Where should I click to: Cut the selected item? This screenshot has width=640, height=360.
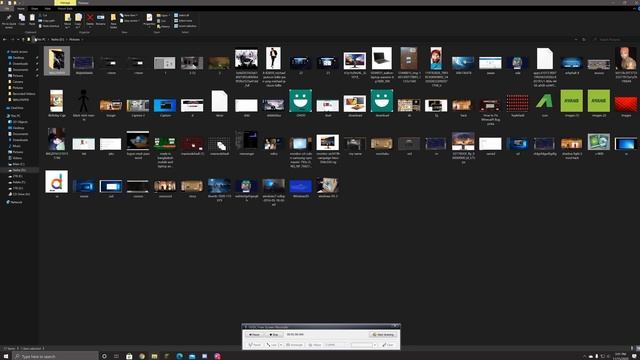click(x=43, y=15)
